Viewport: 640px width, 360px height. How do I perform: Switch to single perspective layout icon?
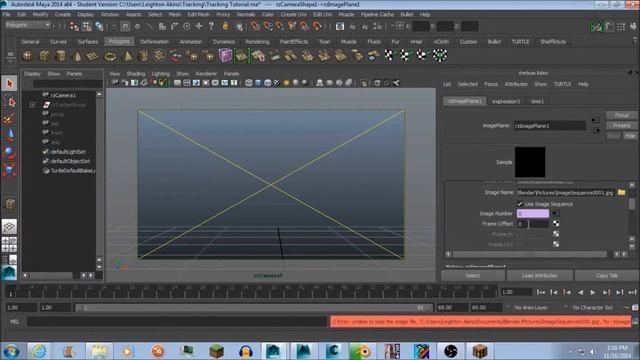[9, 227]
